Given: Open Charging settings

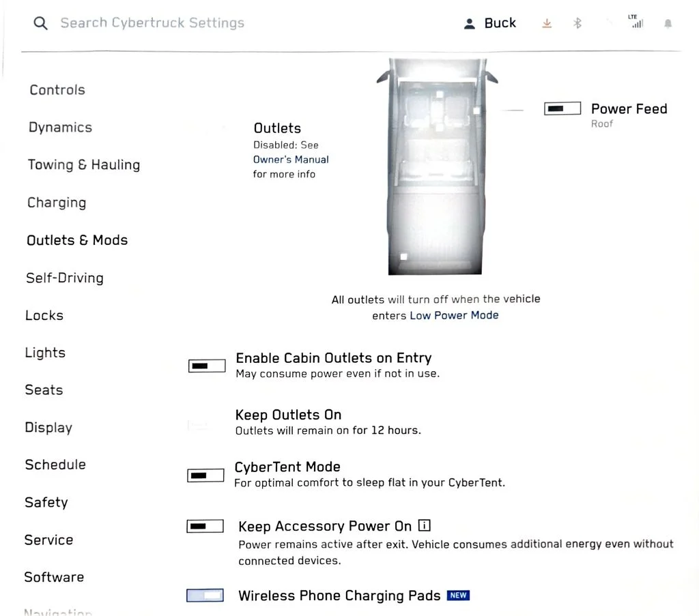Looking at the screenshot, I should click(57, 203).
